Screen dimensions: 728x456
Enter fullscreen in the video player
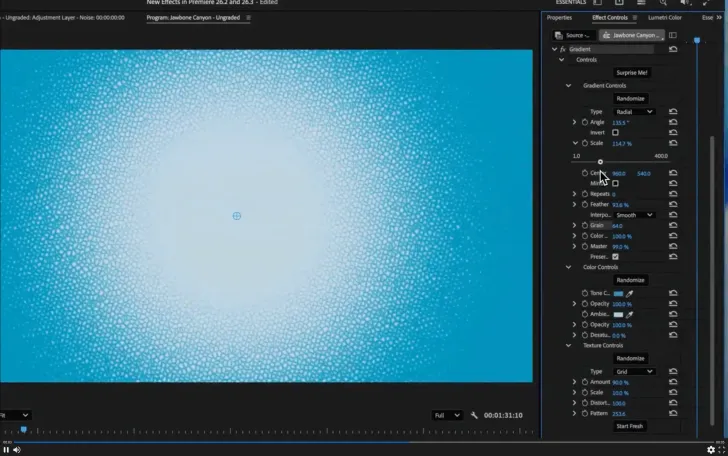722,449
